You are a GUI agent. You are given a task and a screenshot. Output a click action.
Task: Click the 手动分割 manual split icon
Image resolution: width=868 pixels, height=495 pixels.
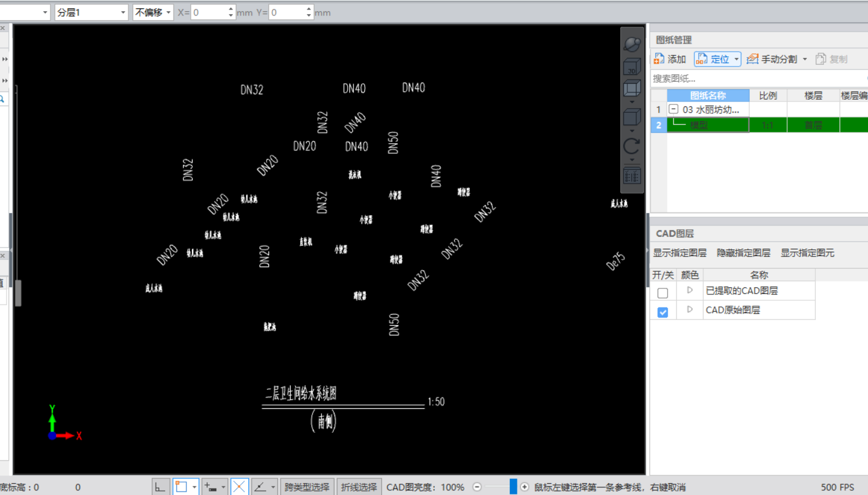752,59
